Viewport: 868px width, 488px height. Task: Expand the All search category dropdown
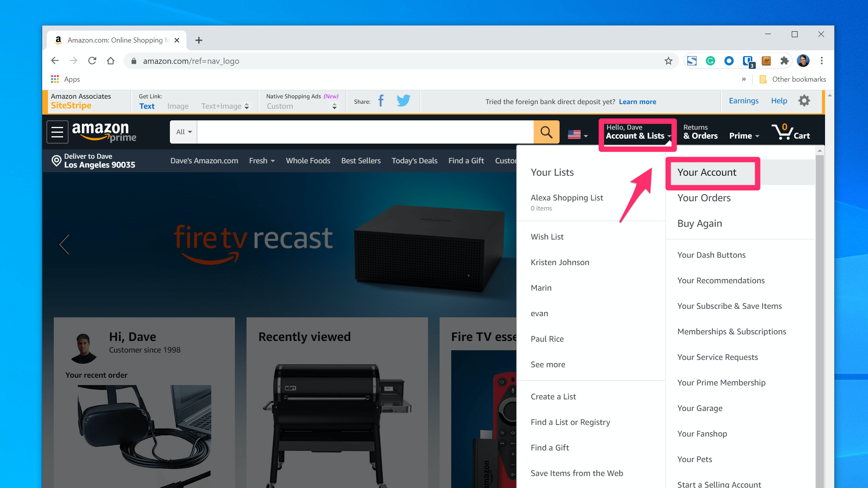click(x=184, y=132)
